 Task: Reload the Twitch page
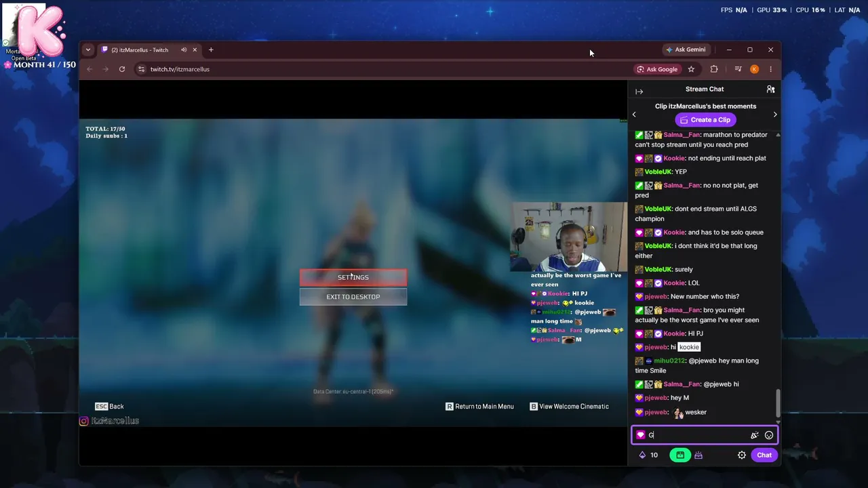pyautogui.click(x=122, y=69)
